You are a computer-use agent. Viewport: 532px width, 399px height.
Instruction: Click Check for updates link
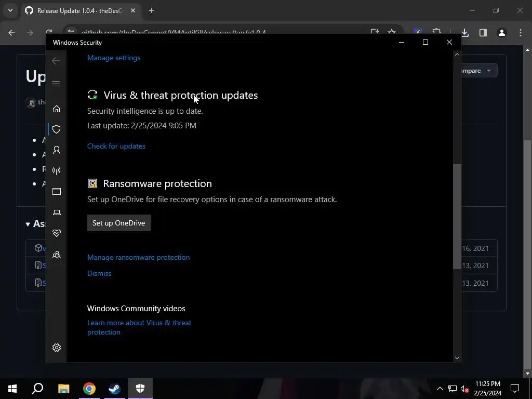(x=116, y=146)
